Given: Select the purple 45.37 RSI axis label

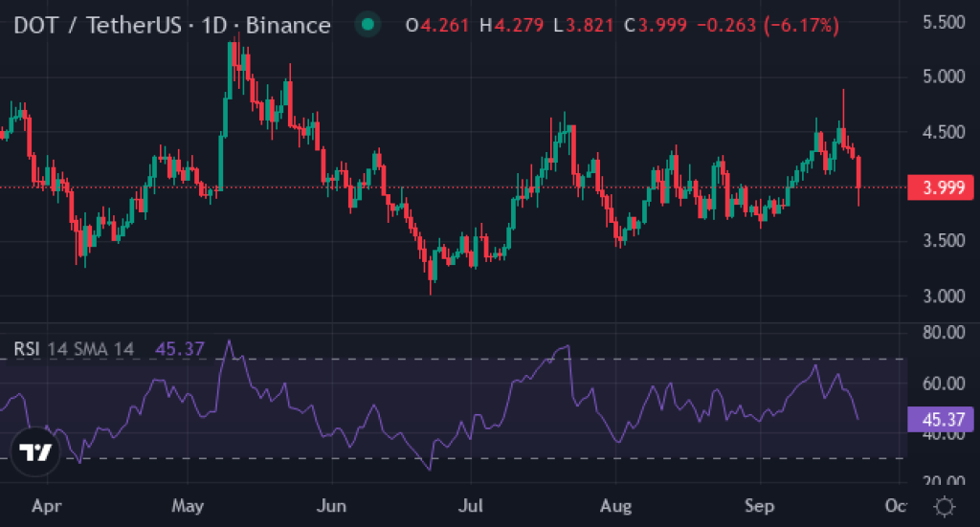Looking at the screenshot, I should point(941,420).
